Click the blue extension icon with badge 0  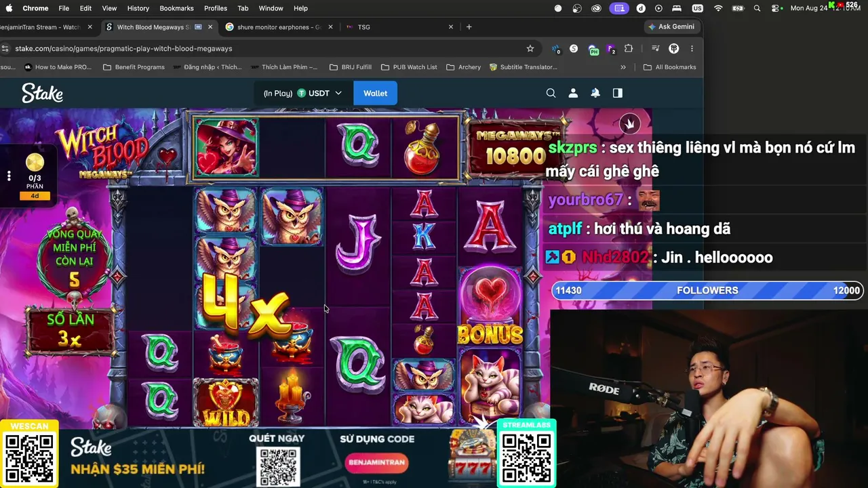pyautogui.click(x=556, y=49)
